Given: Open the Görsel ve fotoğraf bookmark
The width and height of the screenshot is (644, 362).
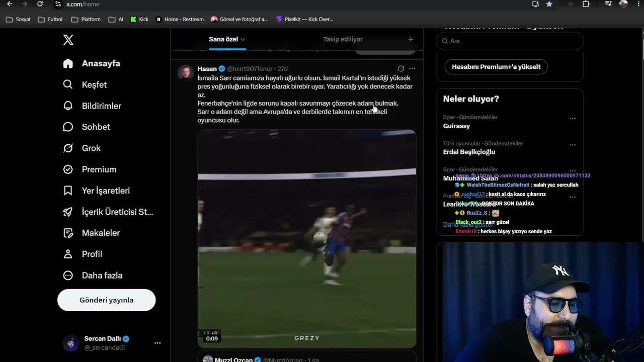Looking at the screenshot, I should [239, 20].
